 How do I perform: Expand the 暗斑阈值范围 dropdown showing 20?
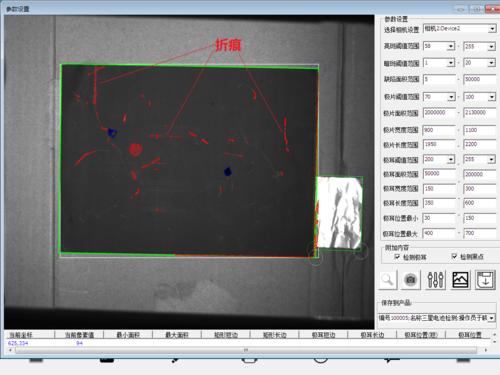[480, 63]
